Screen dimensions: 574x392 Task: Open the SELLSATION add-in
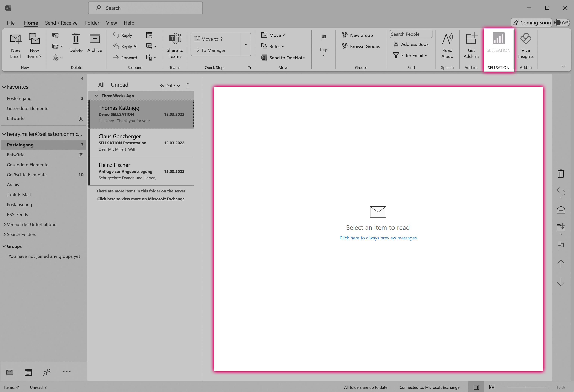pos(498,43)
